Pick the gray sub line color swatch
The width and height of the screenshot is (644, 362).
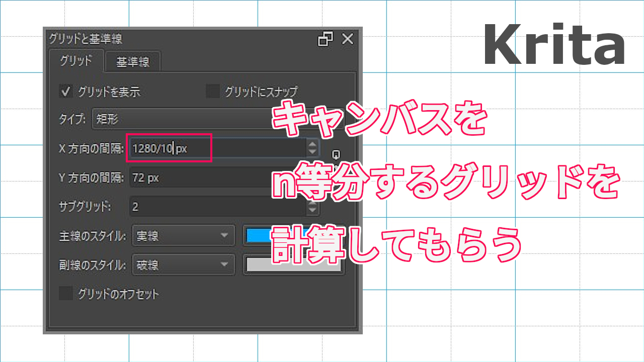pos(294,265)
